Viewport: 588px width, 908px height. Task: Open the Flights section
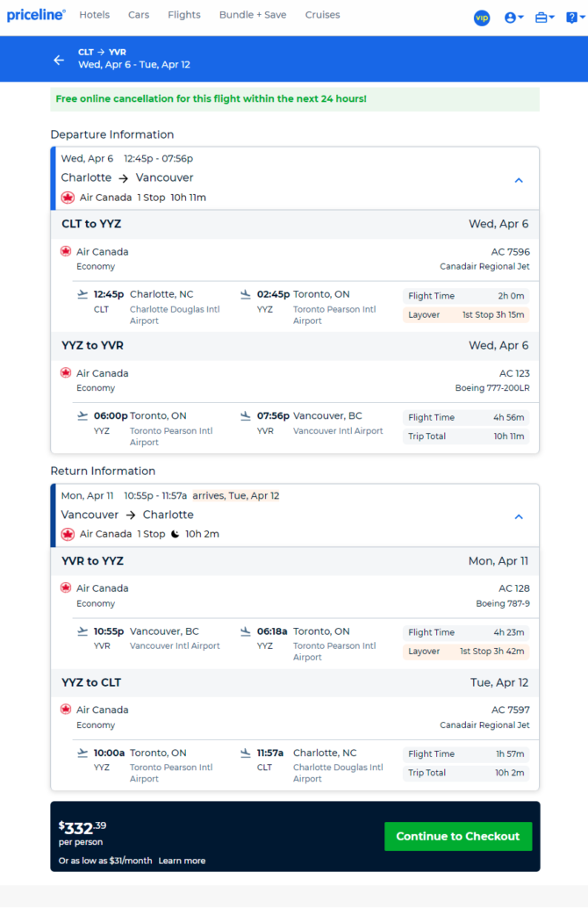[184, 15]
